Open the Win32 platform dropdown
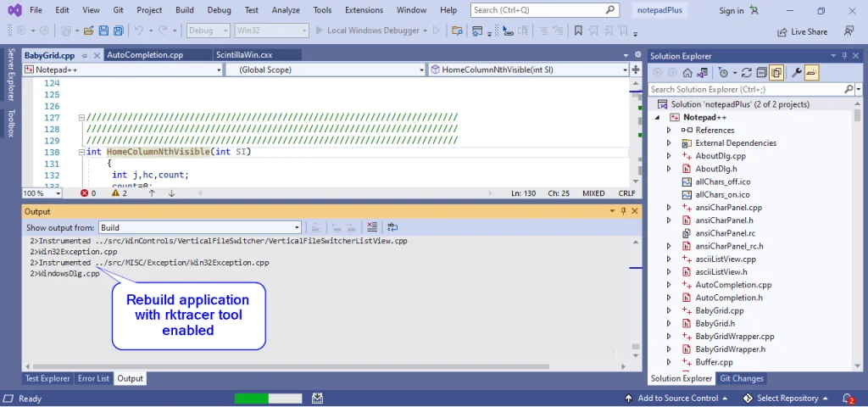Screen dimensions: 868x407 tap(271, 31)
